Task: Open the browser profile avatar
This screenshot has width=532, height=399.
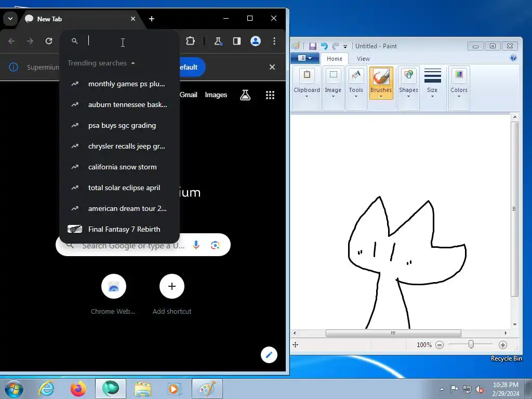Action: pyautogui.click(x=256, y=41)
